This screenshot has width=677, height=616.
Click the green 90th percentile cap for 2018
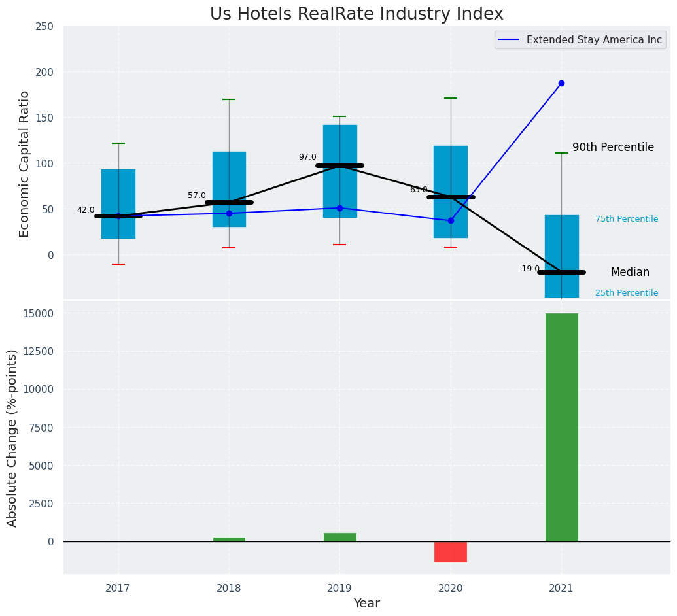coord(229,99)
